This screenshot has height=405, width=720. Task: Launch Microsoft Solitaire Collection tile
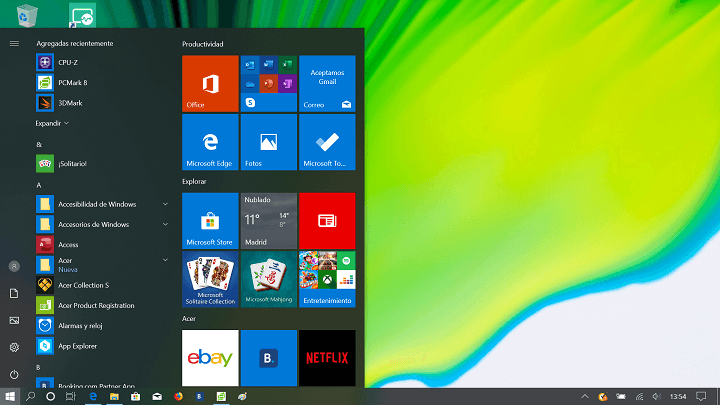[210, 279]
